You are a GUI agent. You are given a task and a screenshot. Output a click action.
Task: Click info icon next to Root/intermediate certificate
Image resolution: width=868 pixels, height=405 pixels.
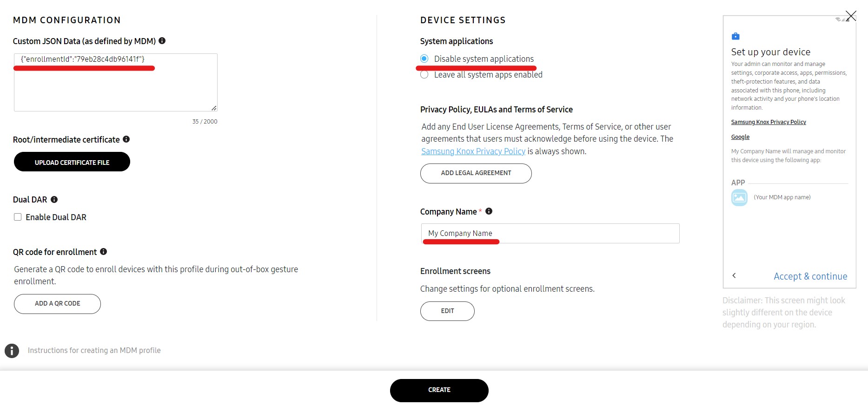pyautogui.click(x=126, y=139)
